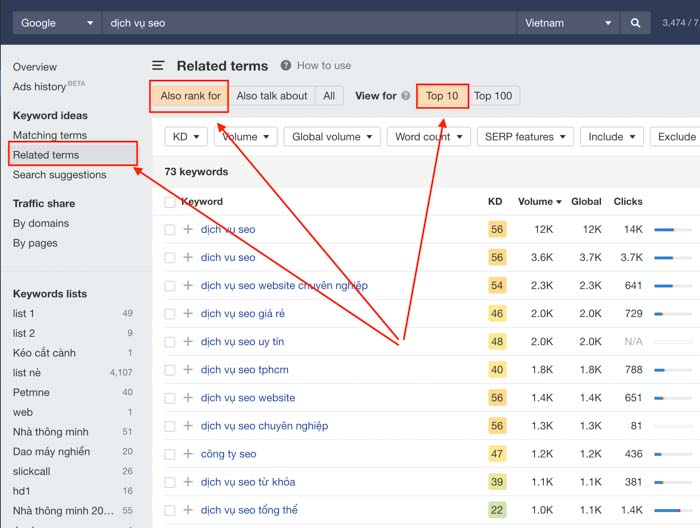Go to Matching terms
Viewport: 700px width, 528px height.
[50, 135]
